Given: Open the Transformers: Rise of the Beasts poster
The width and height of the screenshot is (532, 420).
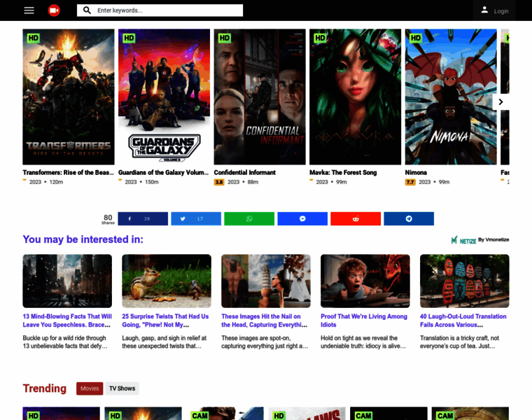Looking at the screenshot, I should tap(69, 97).
